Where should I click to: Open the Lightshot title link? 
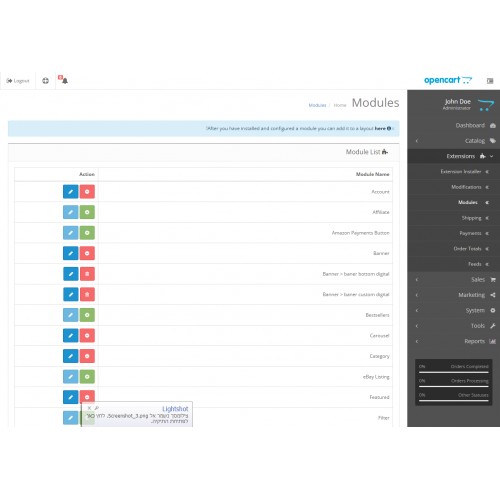[175, 409]
